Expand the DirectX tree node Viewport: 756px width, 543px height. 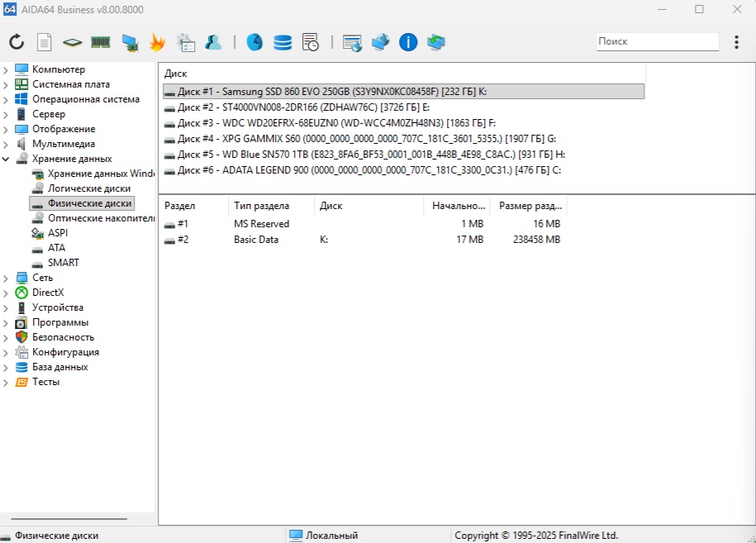[6, 293]
